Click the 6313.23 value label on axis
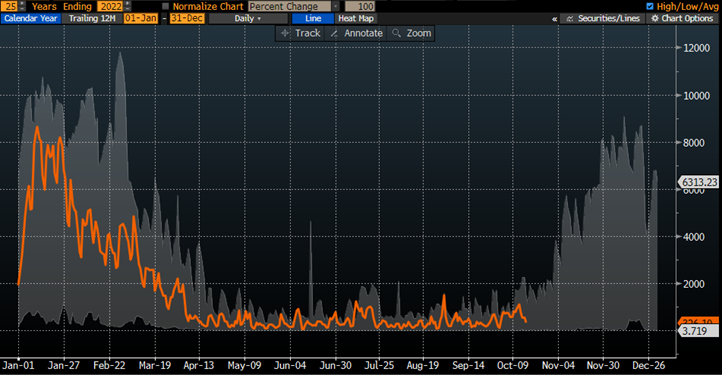This screenshot has width=722, height=375. (x=699, y=182)
